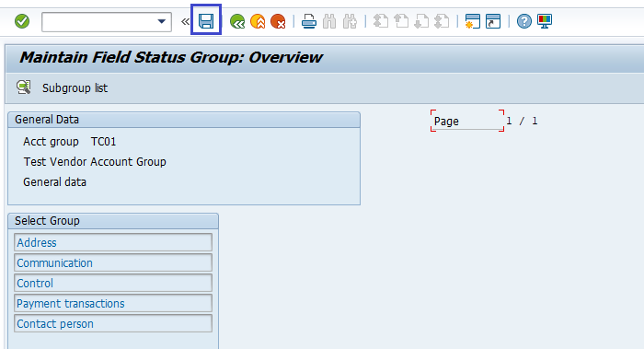The height and width of the screenshot is (349, 644).
Task: Click the Subgroup list magnifier icon
Action: [23, 87]
